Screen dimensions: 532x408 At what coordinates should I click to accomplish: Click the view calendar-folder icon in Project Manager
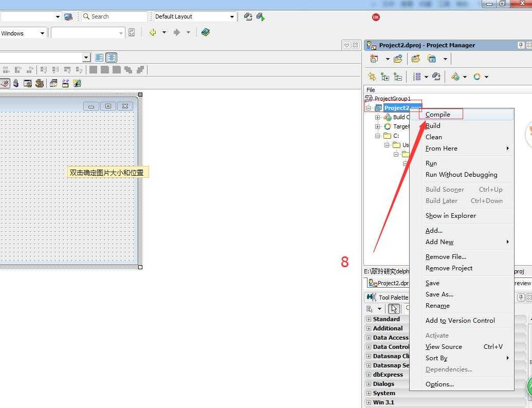pyautogui.click(x=432, y=59)
